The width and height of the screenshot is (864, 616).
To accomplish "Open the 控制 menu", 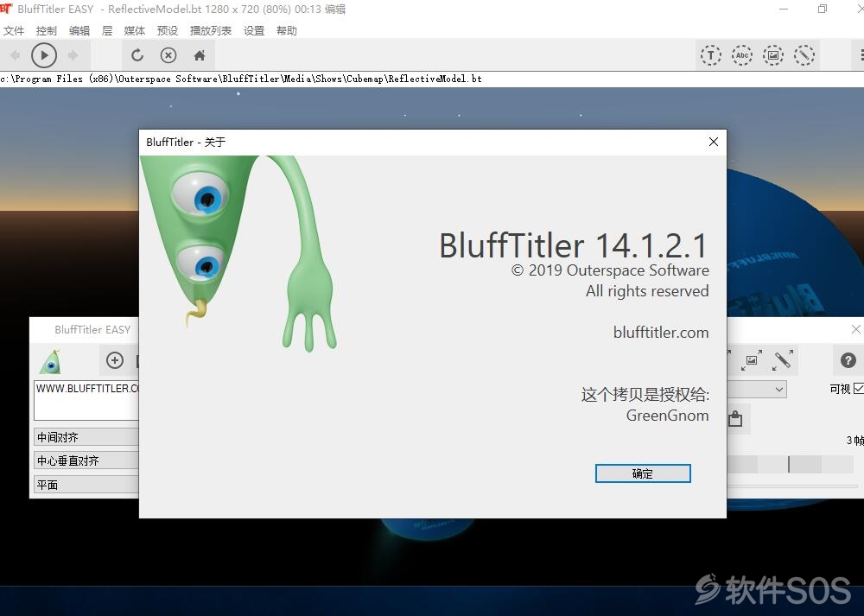I will [47, 31].
